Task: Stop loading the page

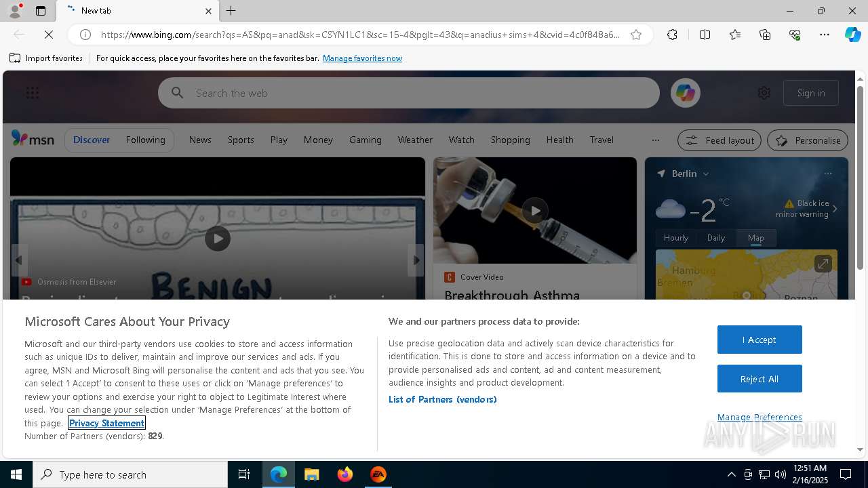Action: click(47, 35)
